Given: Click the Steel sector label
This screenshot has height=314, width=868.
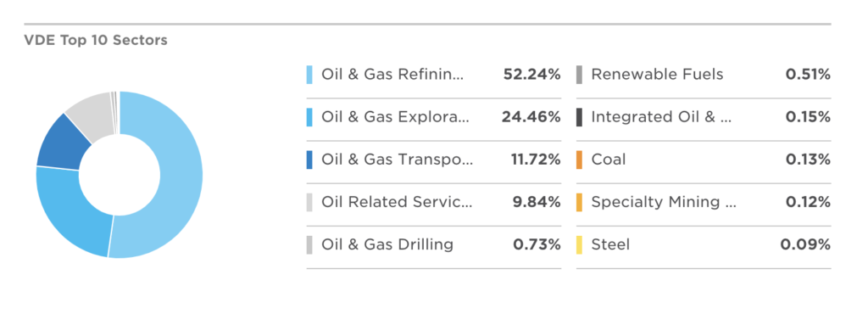Looking at the screenshot, I should tap(610, 244).
